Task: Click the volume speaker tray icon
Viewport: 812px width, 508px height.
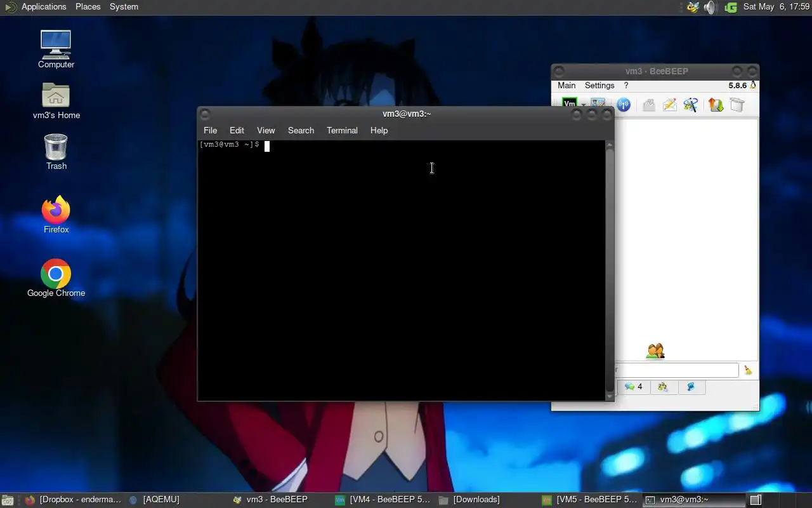Action: [710, 7]
